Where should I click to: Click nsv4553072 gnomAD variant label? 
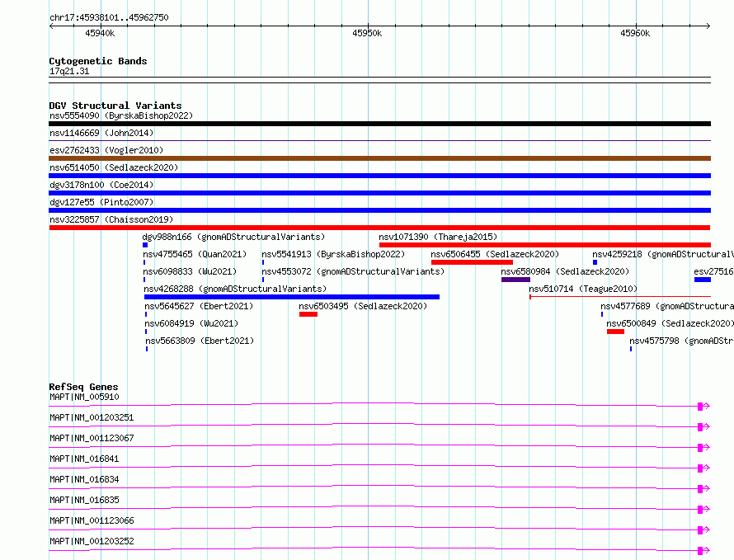[x=353, y=271]
